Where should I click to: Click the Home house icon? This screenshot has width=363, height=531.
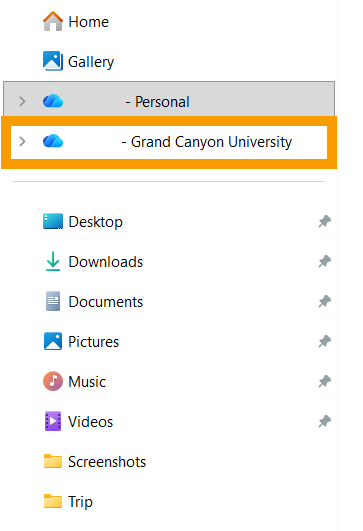[53, 21]
